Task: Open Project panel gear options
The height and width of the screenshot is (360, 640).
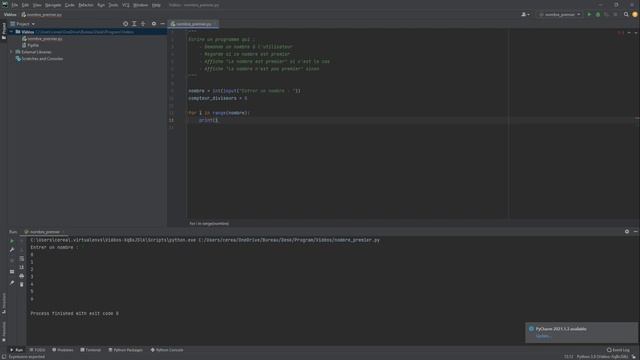Action: point(154,24)
